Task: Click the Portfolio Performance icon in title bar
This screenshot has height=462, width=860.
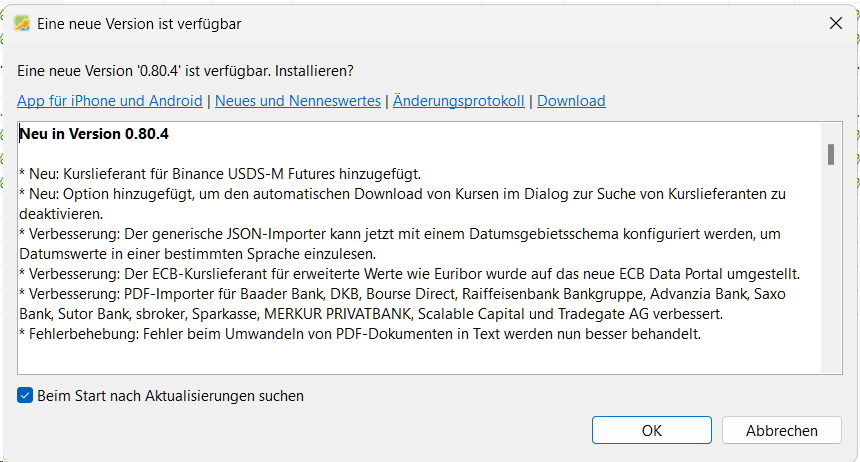Action: click(x=22, y=23)
